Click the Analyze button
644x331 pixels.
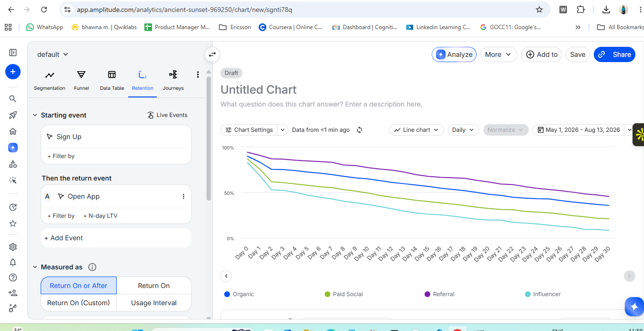click(454, 54)
